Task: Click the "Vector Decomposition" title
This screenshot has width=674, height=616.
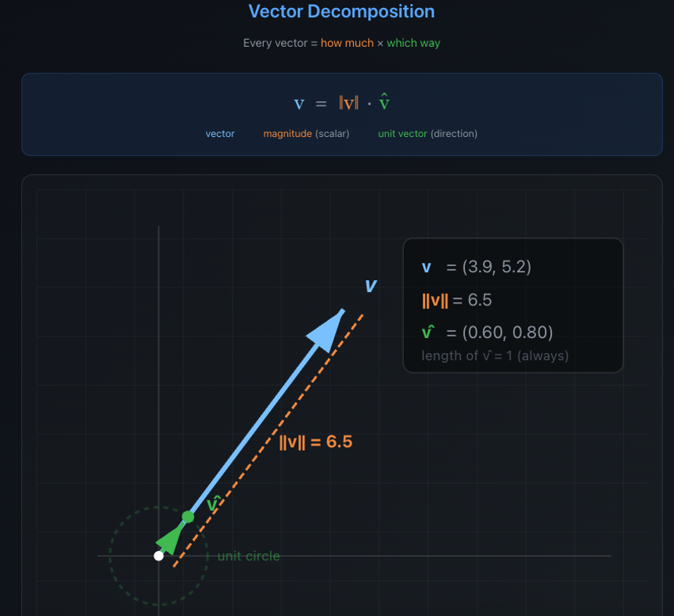Action: [x=341, y=12]
